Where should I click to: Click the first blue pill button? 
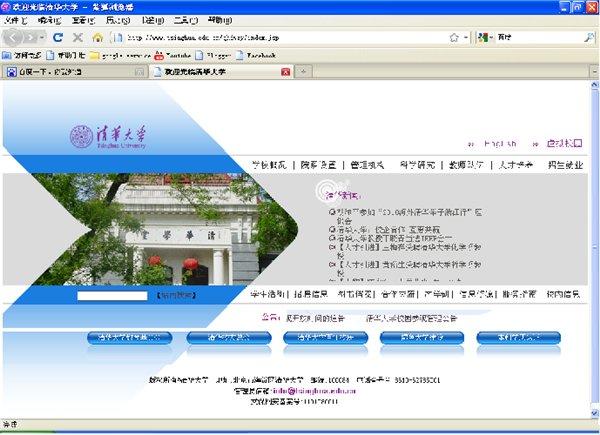(130, 338)
